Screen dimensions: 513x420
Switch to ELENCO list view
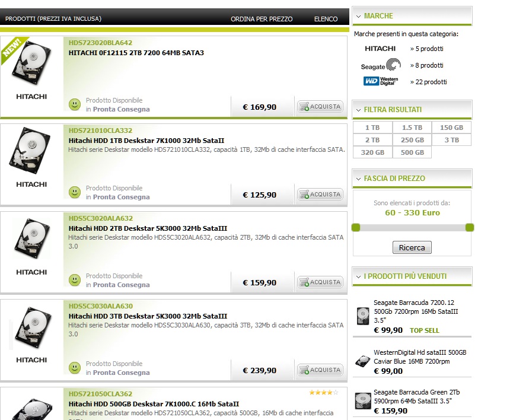point(326,19)
